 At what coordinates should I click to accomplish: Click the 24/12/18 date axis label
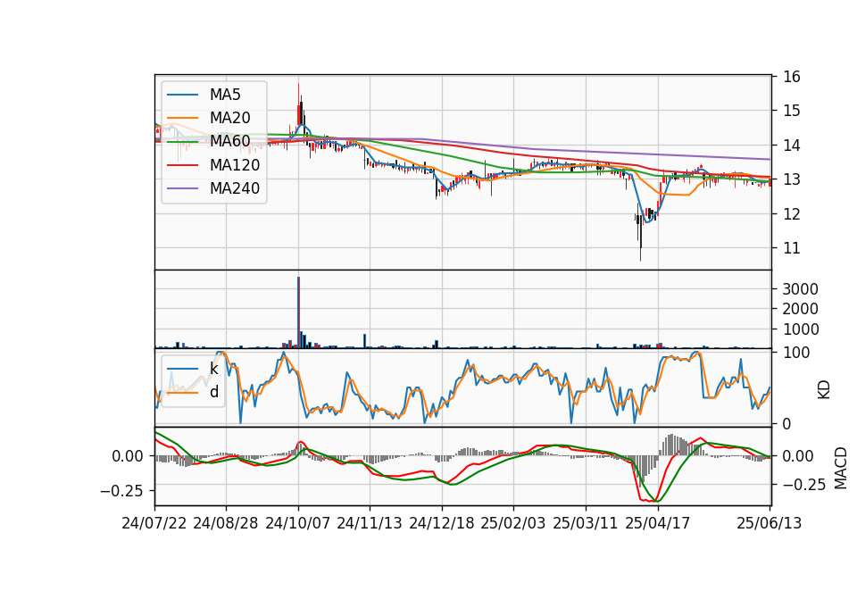pos(442,523)
